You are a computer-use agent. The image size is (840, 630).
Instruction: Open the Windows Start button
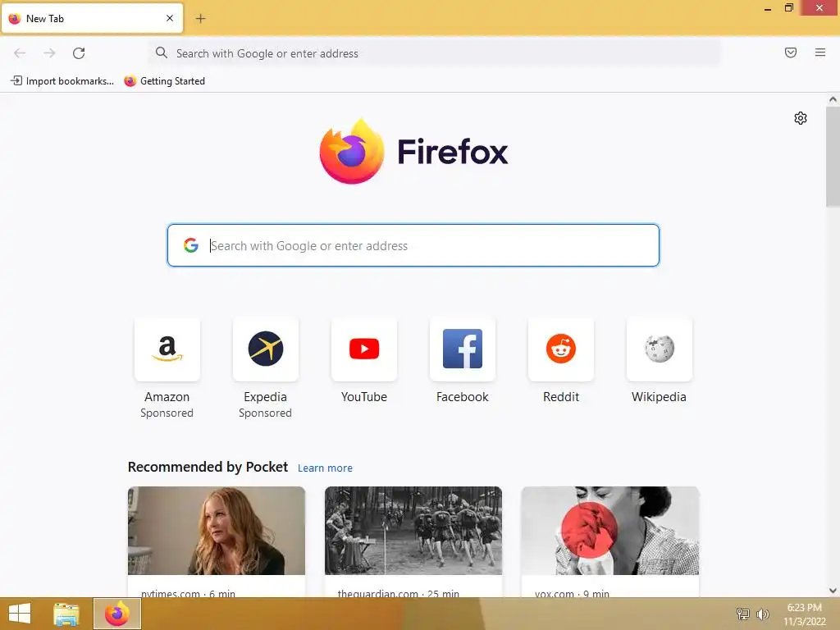(x=20, y=614)
